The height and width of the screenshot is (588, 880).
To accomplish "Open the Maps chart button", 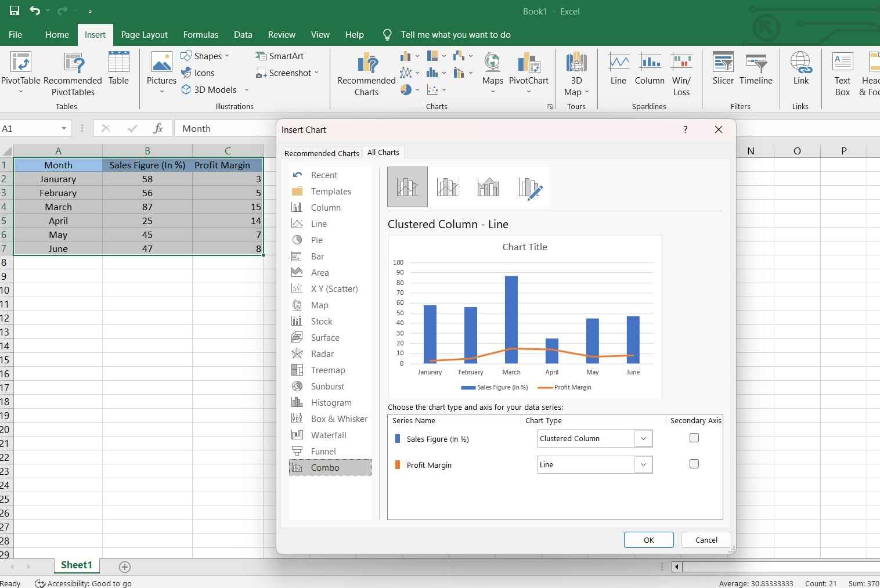I will (492, 73).
